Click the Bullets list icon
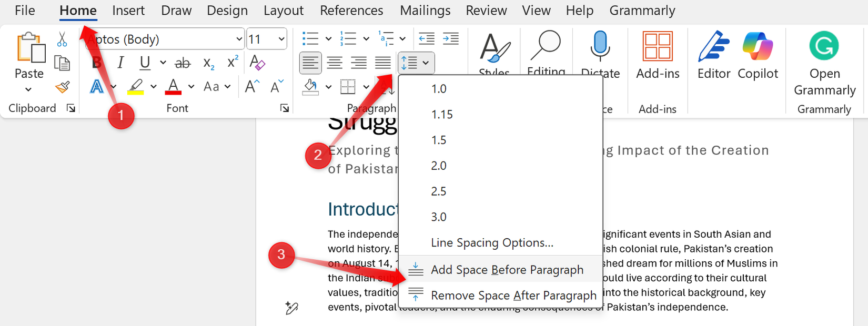This screenshot has height=326, width=868. tap(310, 38)
